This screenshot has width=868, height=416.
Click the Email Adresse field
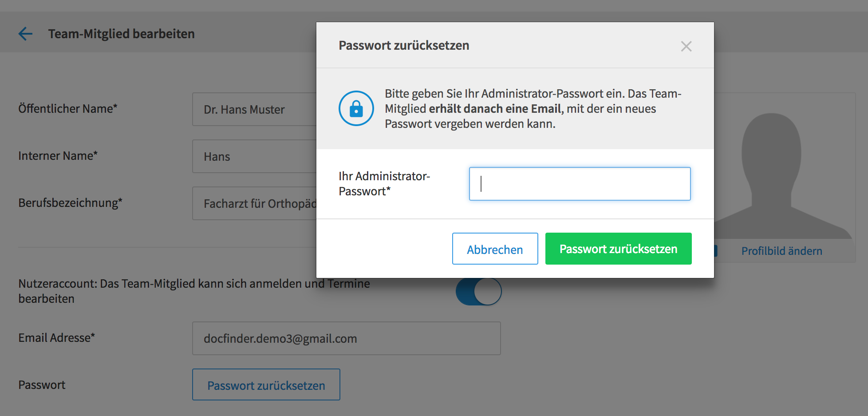[346, 338]
